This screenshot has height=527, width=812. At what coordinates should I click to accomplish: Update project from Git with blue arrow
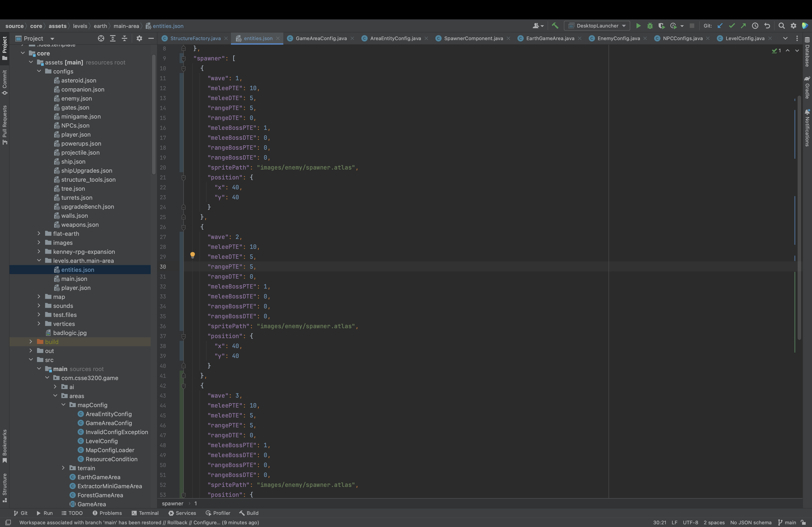[x=720, y=25]
